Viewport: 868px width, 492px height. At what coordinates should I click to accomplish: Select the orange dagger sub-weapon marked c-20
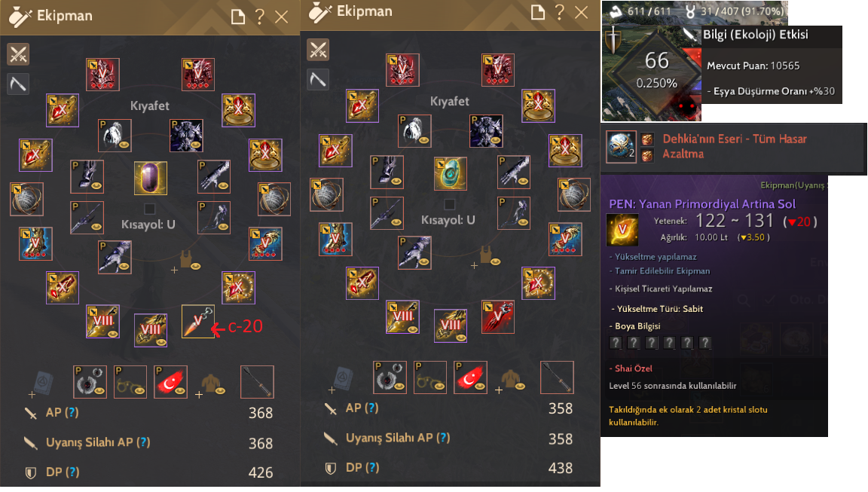click(197, 321)
